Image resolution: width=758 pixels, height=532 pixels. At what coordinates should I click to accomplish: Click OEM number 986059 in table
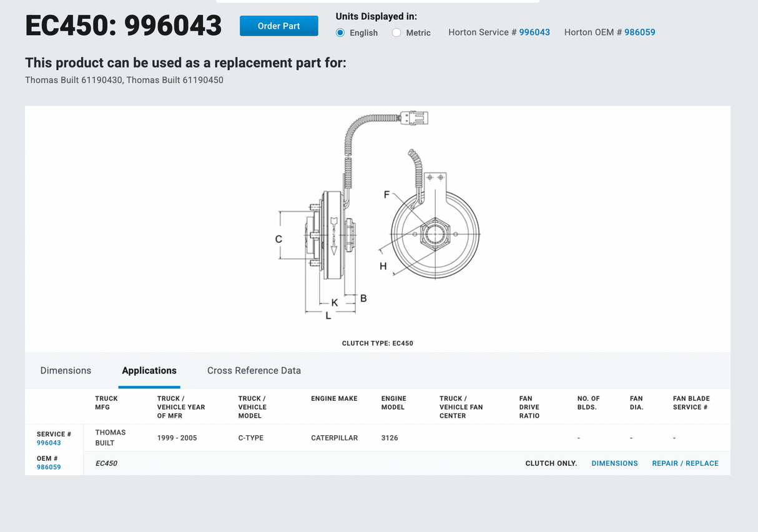[x=49, y=467]
